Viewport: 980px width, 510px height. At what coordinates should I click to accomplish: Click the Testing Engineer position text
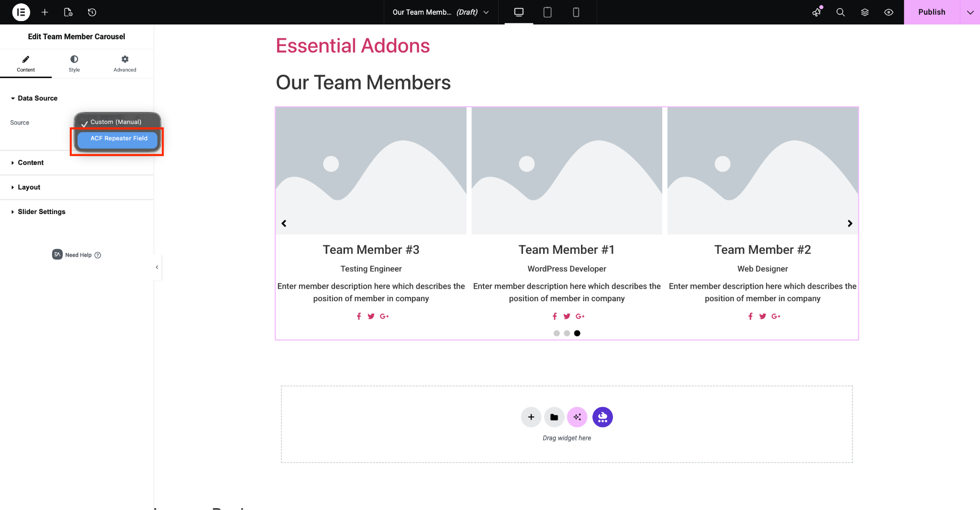371,269
